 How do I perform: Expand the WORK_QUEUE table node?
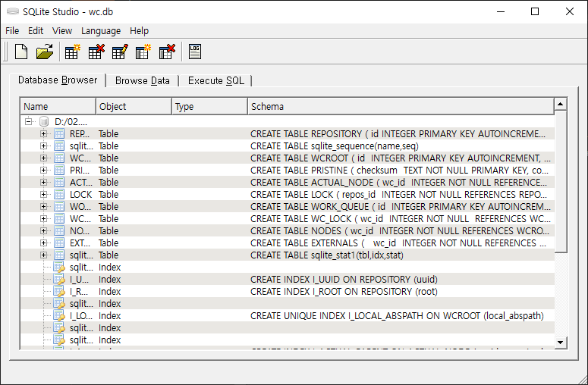point(43,206)
